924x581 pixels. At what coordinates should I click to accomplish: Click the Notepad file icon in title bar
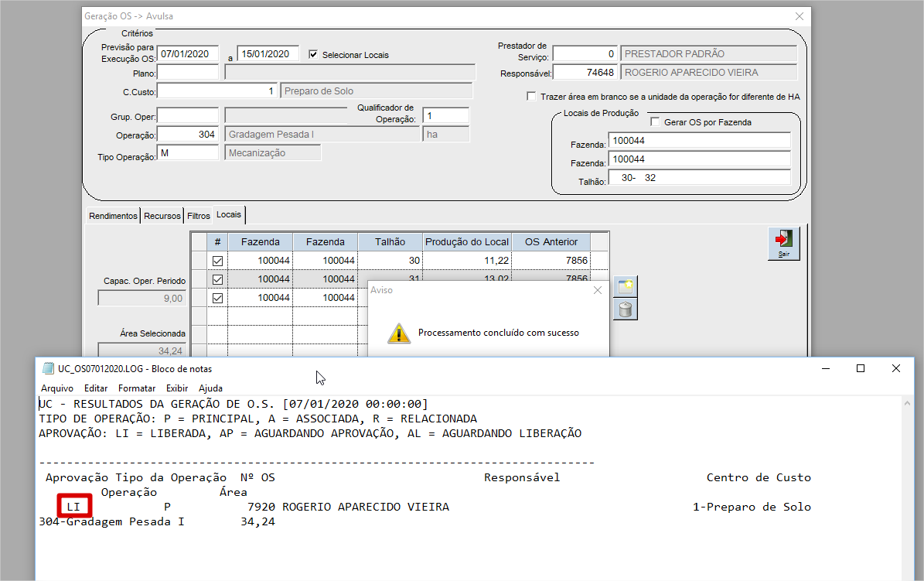click(48, 369)
